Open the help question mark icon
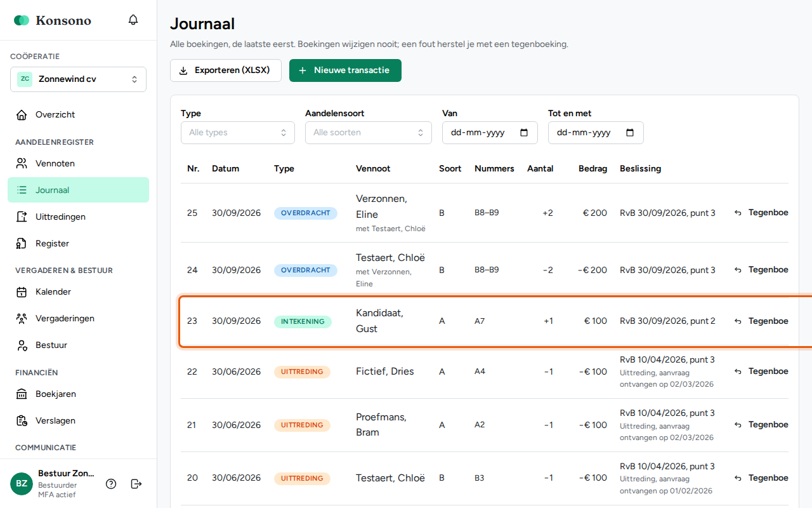 [111, 484]
